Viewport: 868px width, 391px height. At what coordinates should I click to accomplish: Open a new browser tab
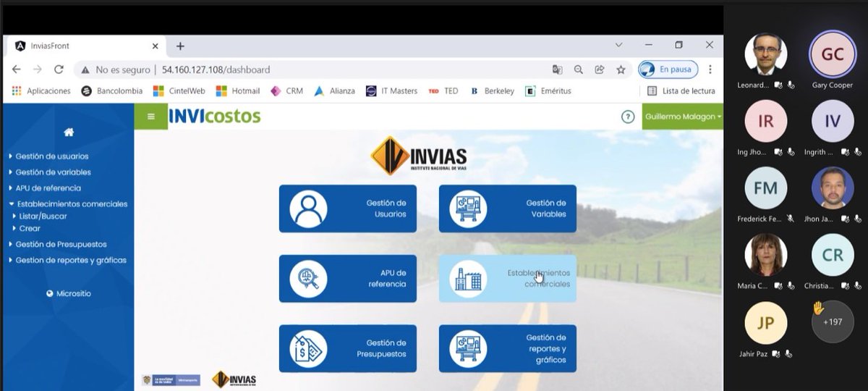point(180,46)
